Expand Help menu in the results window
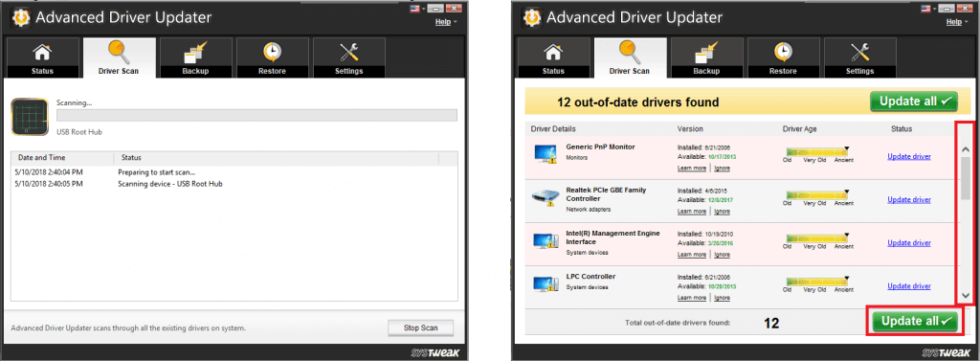 pos(957,22)
